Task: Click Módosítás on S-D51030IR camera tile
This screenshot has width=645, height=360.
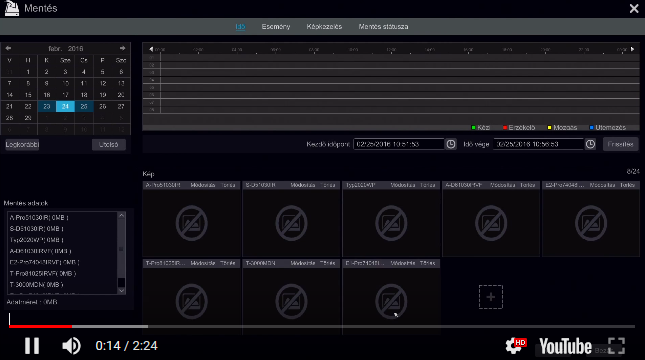Action: coord(303,185)
